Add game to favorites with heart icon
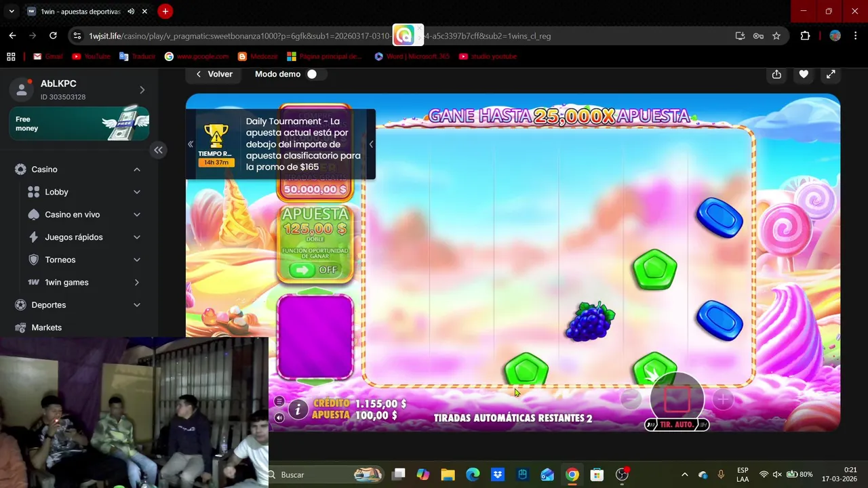 pos(804,74)
